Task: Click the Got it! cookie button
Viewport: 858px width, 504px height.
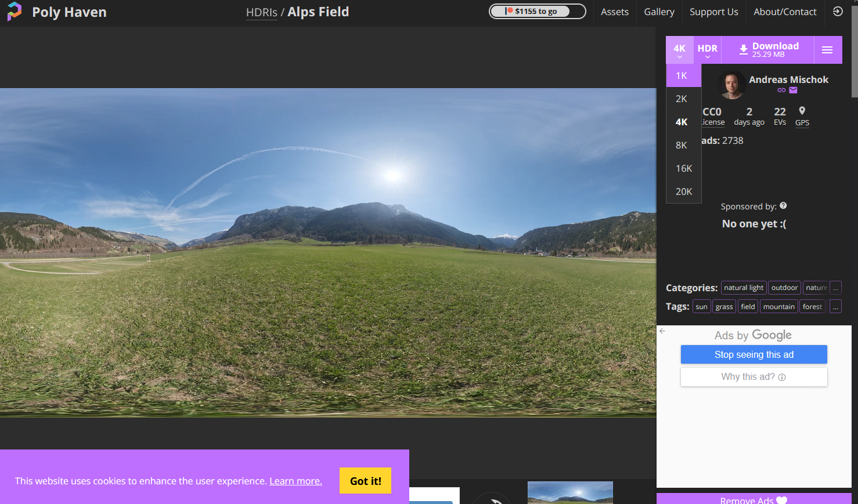Action: click(x=365, y=481)
